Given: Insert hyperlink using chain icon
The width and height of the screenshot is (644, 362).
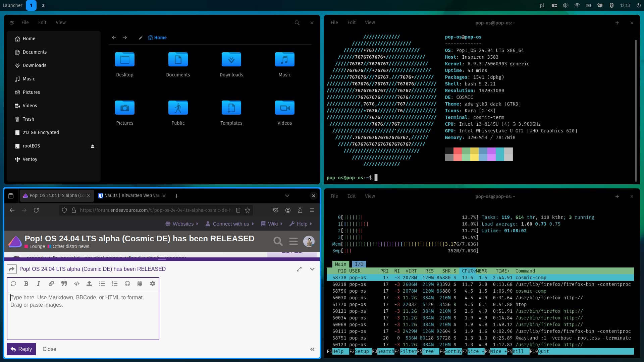Looking at the screenshot, I should pyautogui.click(x=51, y=284).
